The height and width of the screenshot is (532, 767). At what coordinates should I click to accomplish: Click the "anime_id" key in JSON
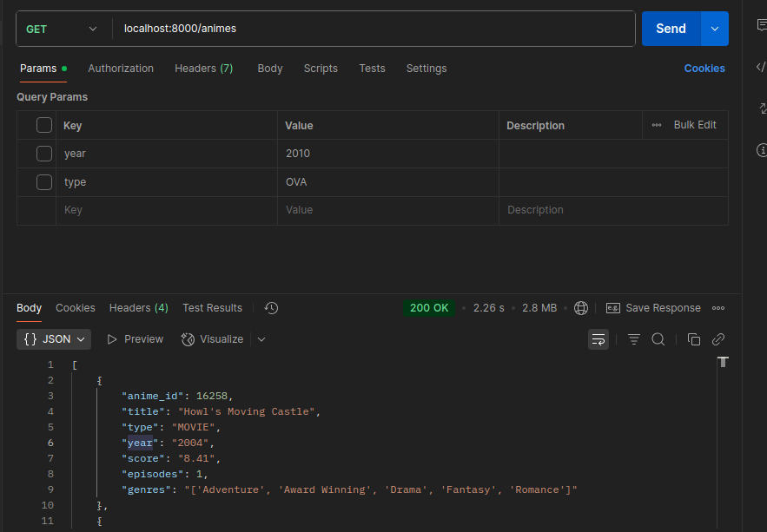[x=153, y=396]
